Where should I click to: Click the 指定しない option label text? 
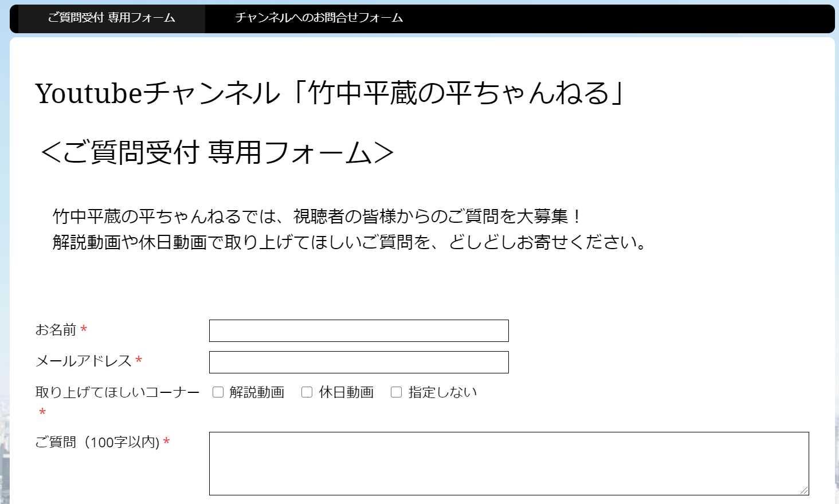[x=442, y=392]
